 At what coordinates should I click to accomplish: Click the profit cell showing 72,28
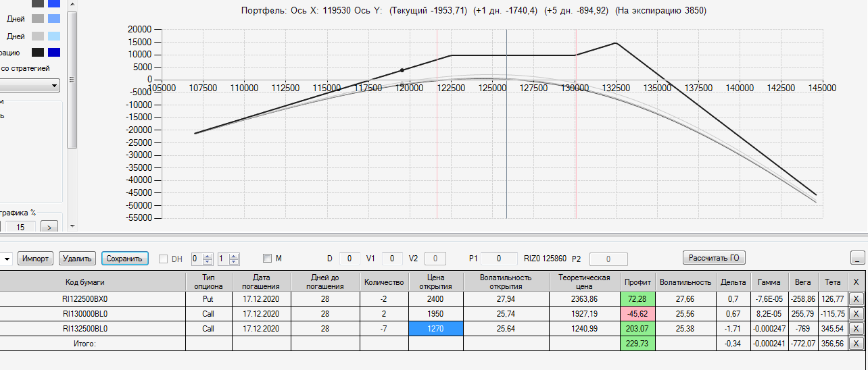pyautogui.click(x=638, y=299)
